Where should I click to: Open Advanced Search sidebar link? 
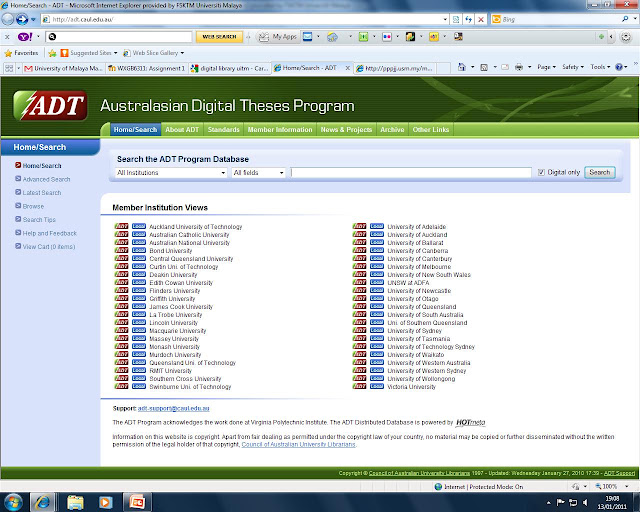[x=46, y=179]
